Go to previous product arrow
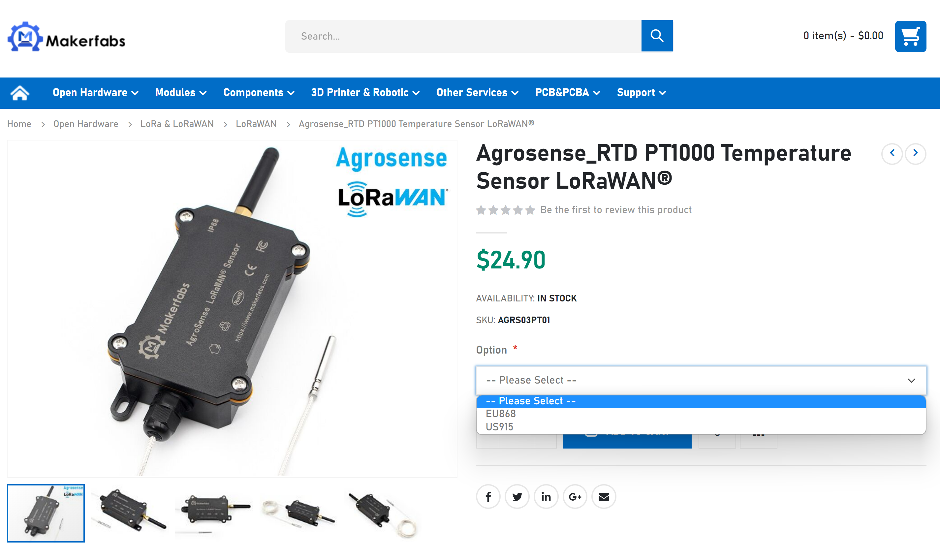Image resolution: width=940 pixels, height=560 pixels. click(x=892, y=153)
